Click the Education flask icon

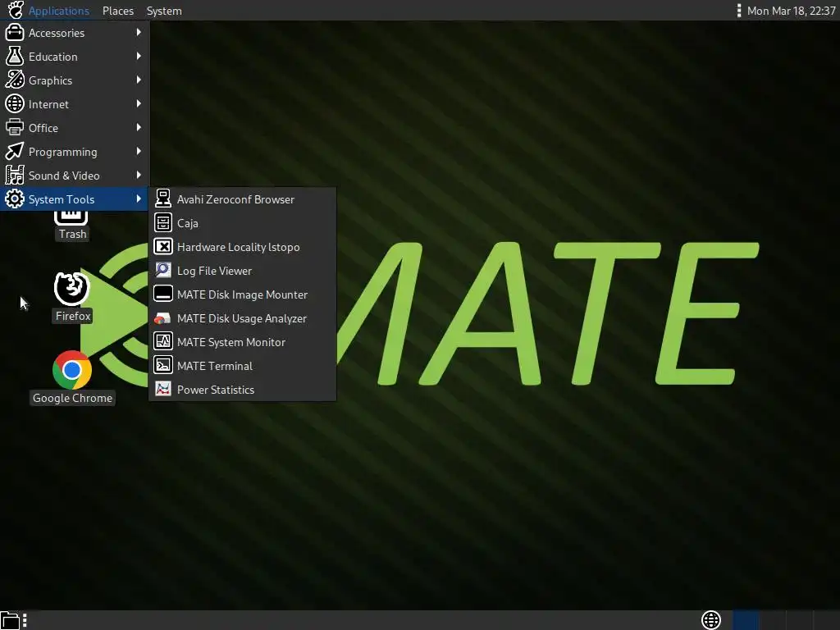[x=15, y=57]
